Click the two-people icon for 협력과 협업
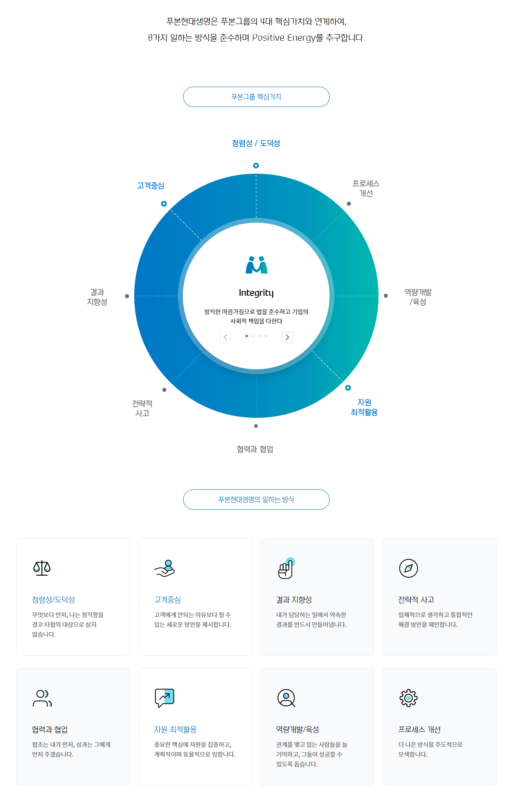The width and height of the screenshot is (514, 812). point(42,698)
